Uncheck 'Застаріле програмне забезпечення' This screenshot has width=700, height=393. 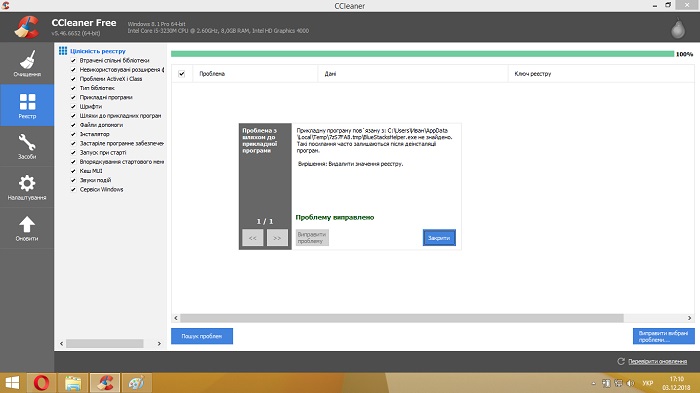73,143
